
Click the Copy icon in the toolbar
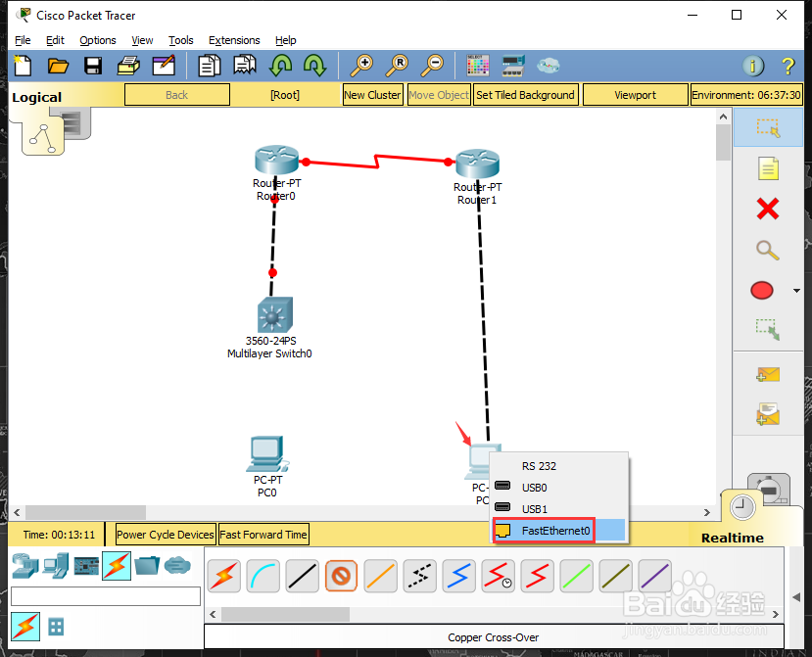210,66
